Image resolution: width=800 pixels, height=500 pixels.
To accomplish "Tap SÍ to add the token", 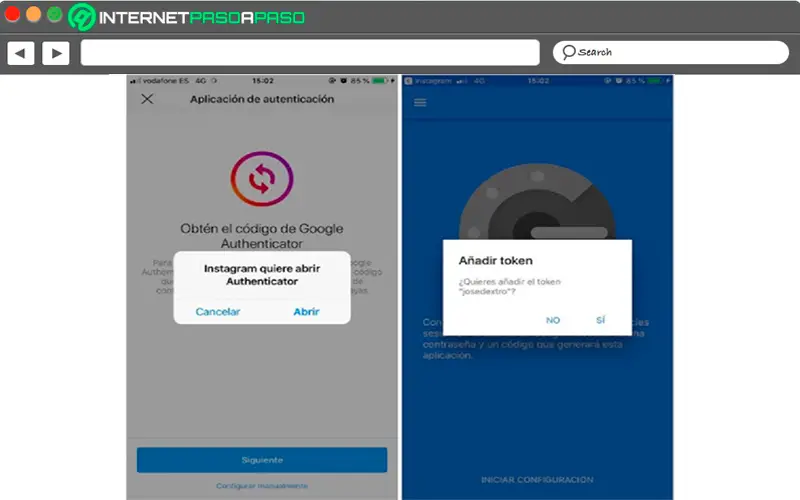I will [x=601, y=320].
